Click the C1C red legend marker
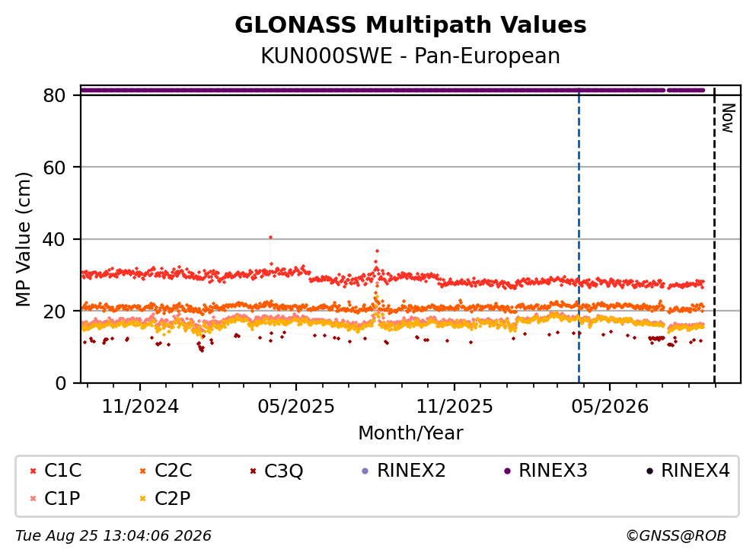The width and height of the screenshot is (756, 559). pyautogui.click(x=33, y=471)
